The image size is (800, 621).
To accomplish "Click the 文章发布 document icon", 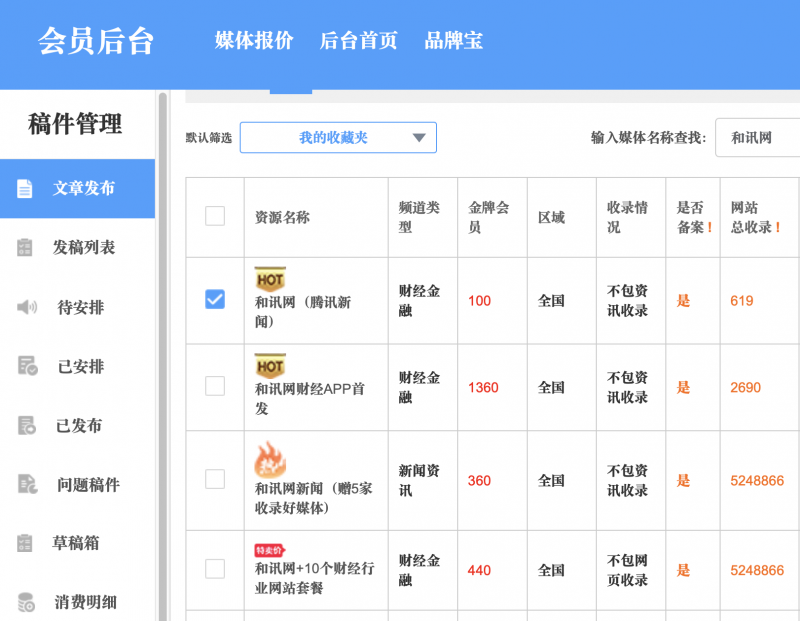I will (24, 188).
